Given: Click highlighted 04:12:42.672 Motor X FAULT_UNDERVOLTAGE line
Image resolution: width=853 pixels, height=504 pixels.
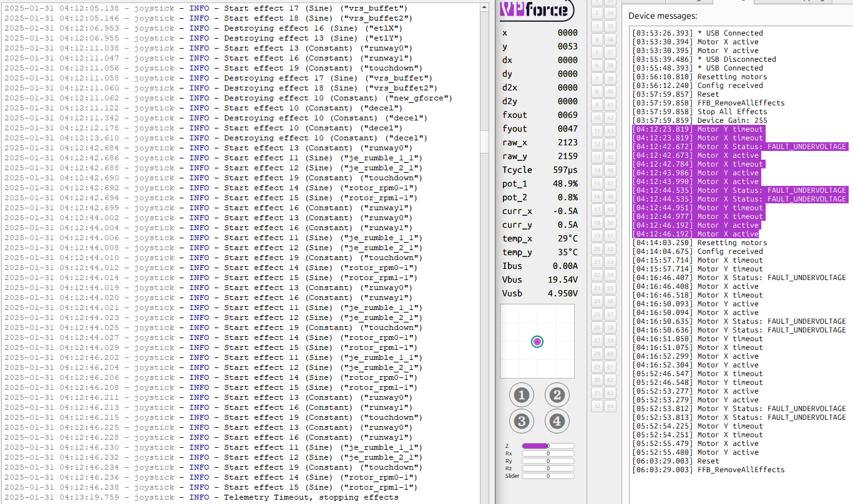Looking at the screenshot, I should pos(739,147).
